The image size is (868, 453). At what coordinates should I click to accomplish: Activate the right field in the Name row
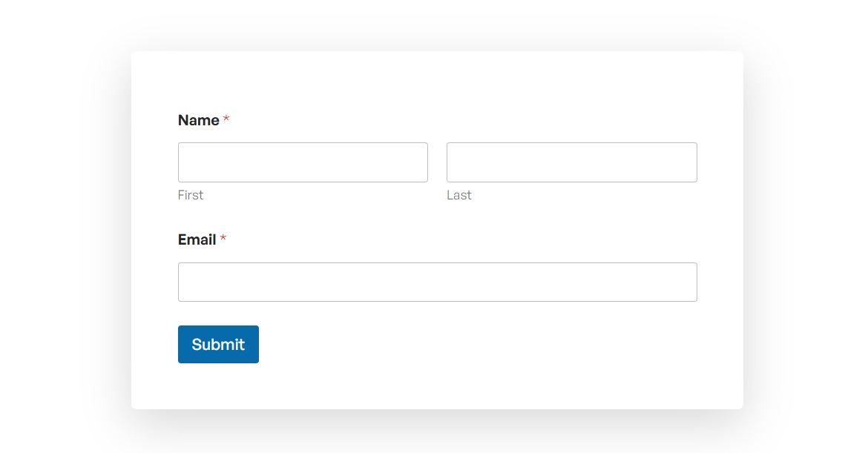click(571, 162)
